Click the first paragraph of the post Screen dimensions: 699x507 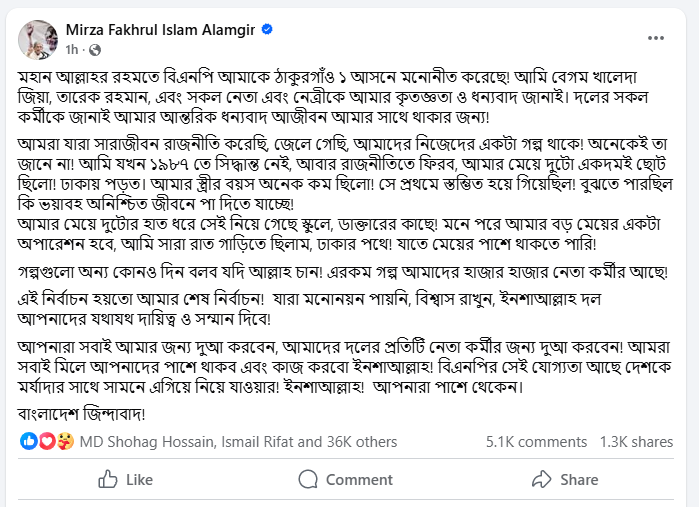[x=340, y=95]
